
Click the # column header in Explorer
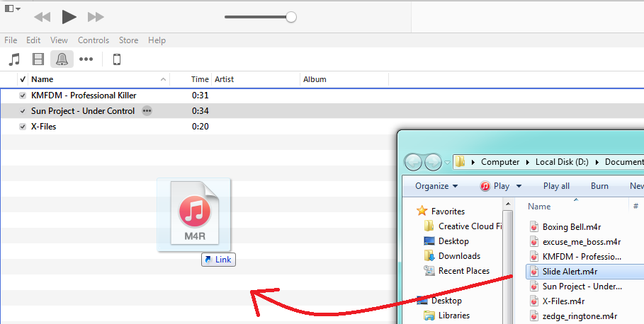(x=635, y=207)
